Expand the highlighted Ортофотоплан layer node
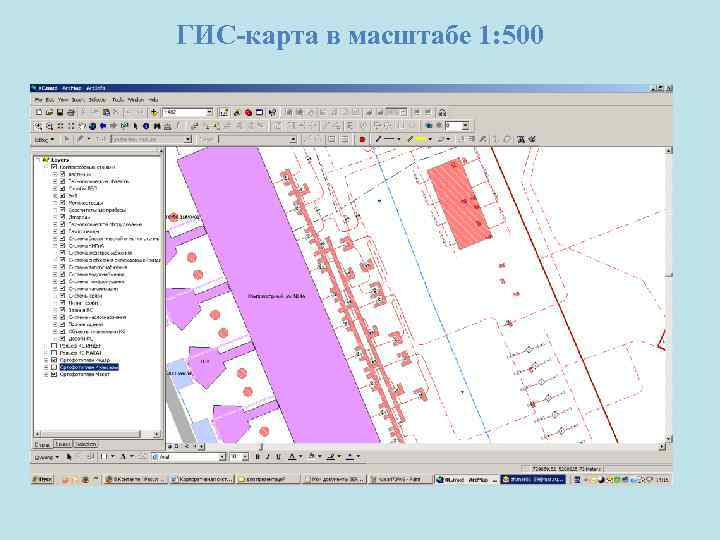 tap(46, 367)
